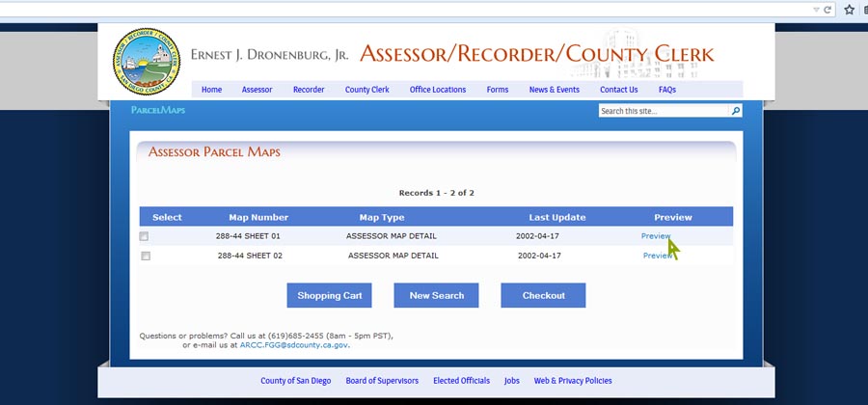Open the address bar history dropdown arrow

point(815,10)
